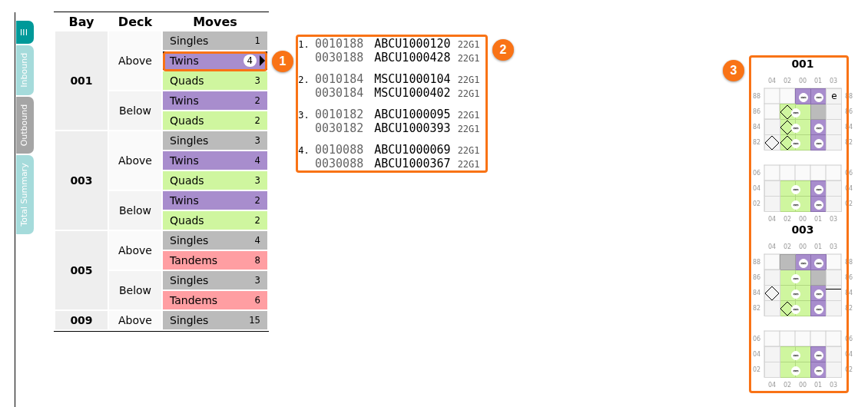
Task: Select bay 001 Above Twins moves row
Action: click(215, 61)
